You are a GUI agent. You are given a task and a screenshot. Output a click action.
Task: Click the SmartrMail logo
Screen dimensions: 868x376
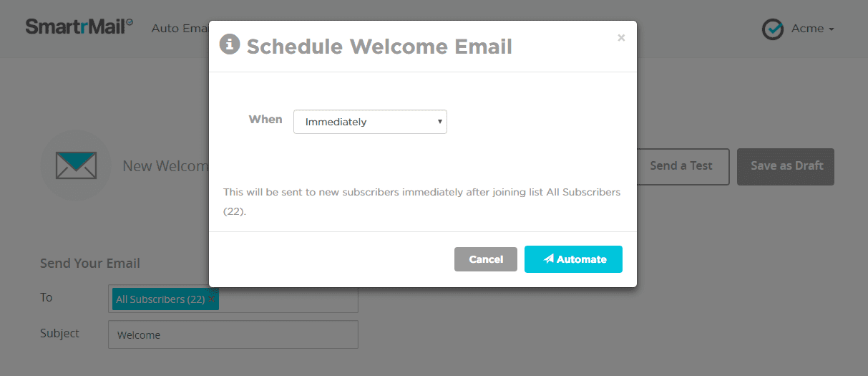(x=79, y=26)
